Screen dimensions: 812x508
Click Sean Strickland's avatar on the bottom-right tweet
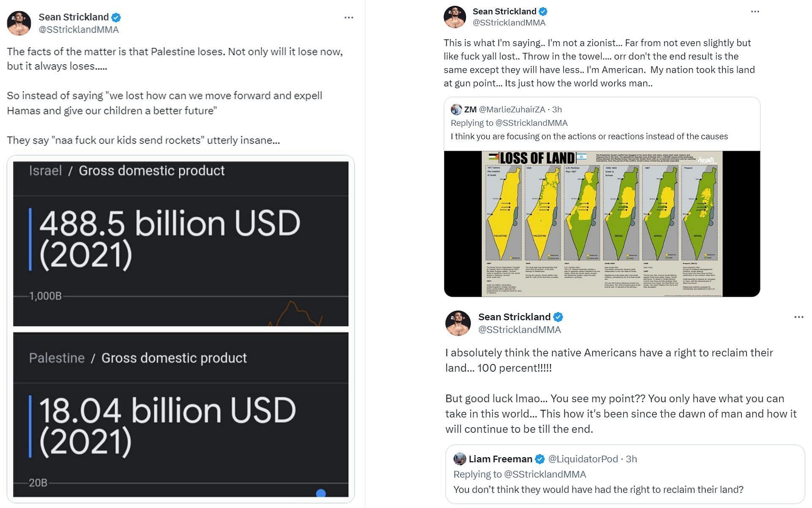(x=458, y=323)
